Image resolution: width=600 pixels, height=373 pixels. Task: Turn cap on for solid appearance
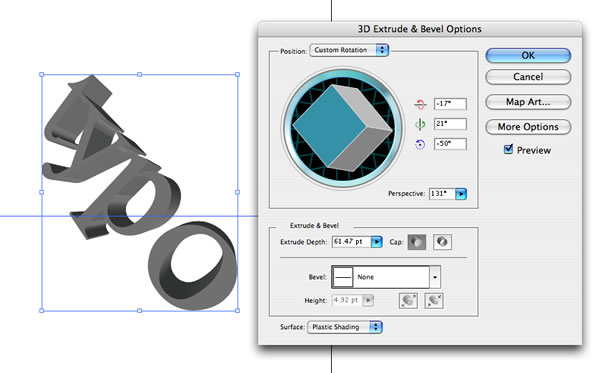pyautogui.click(x=417, y=242)
